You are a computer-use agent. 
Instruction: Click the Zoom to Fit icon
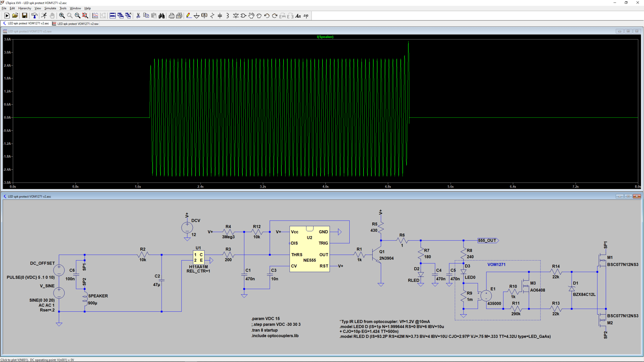[85, 16]
